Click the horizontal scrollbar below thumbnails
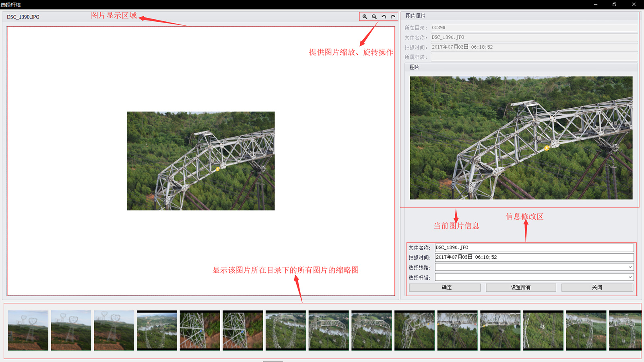The height and width of the screenshot is (362, 644). 273,361
